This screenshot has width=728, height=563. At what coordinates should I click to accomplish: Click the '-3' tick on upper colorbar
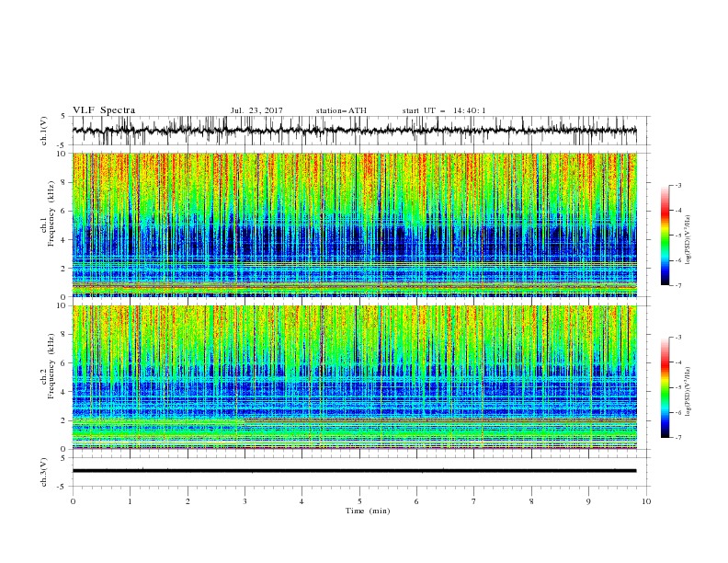[x=678, y=185]
